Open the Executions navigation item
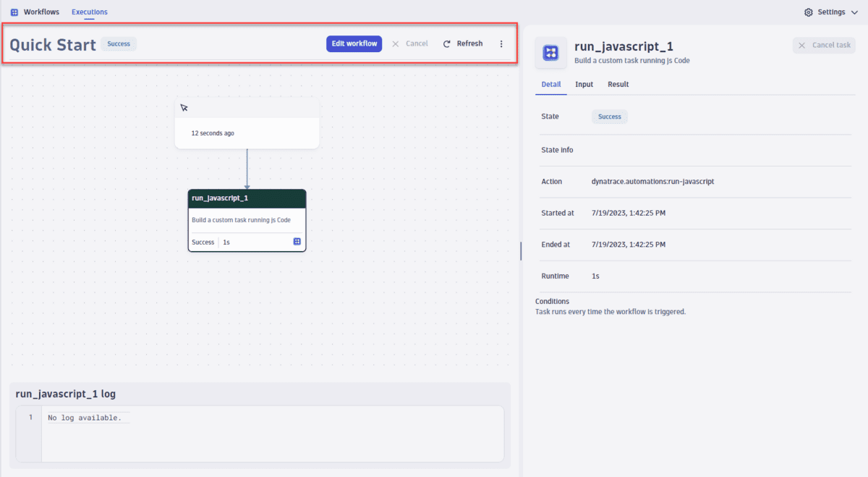Viewport: 868px width, 477px height. (x=89, y=12)
